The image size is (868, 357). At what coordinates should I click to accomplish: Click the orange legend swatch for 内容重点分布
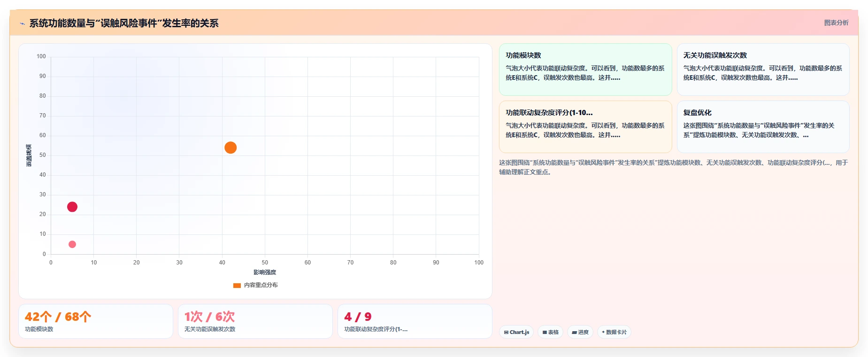click(237, 285)
